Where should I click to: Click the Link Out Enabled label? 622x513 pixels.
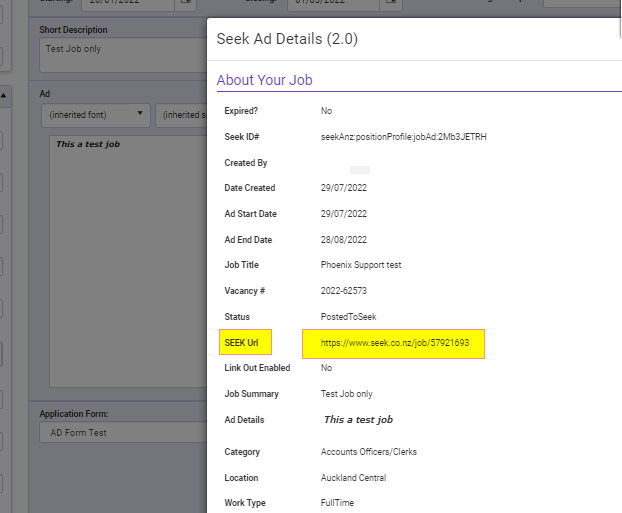click(257, 368)
